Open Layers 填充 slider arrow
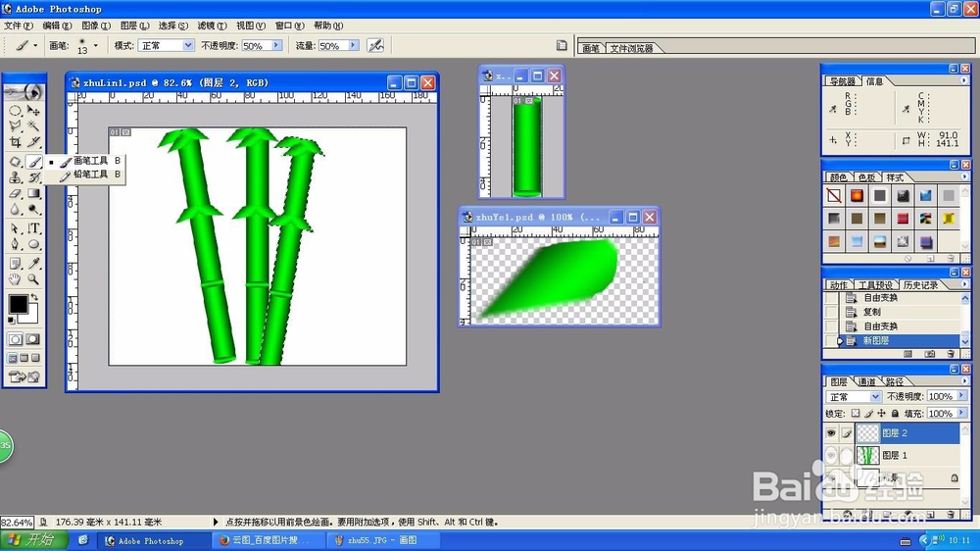 click(961, 413)
